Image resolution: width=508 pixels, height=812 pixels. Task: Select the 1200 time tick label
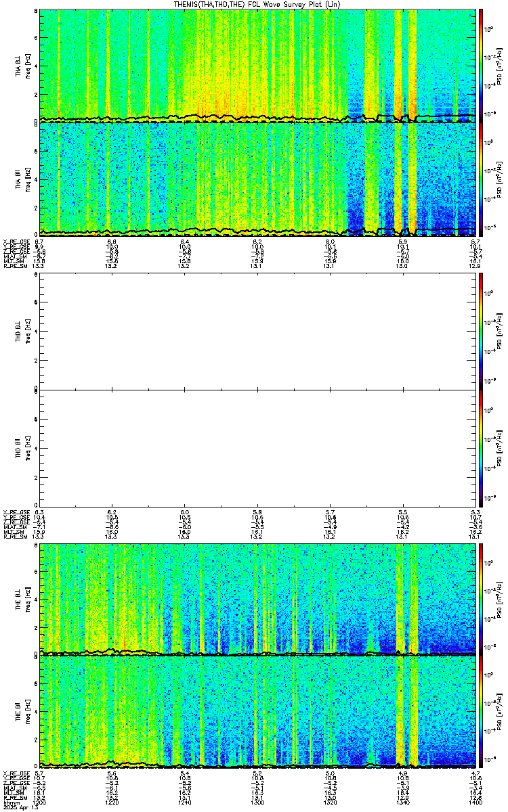pyautogui.click(x=39, y=802)
